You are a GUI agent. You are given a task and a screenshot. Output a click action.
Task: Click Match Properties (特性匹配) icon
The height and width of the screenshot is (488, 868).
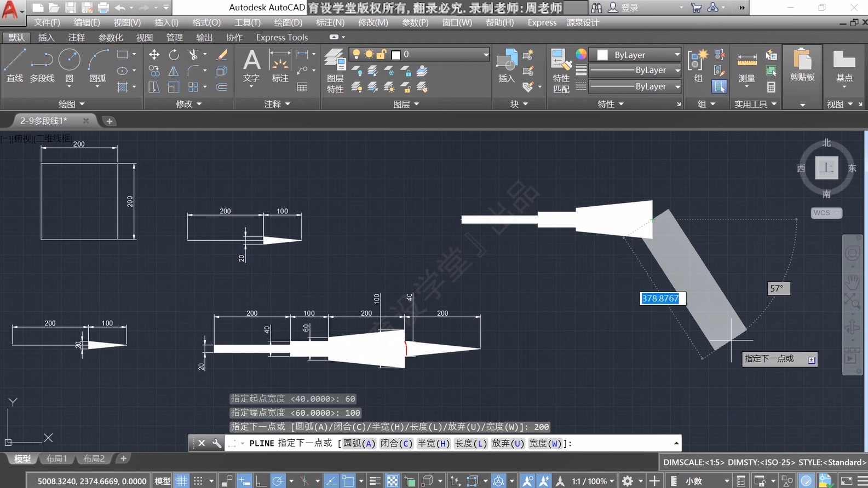561,71
